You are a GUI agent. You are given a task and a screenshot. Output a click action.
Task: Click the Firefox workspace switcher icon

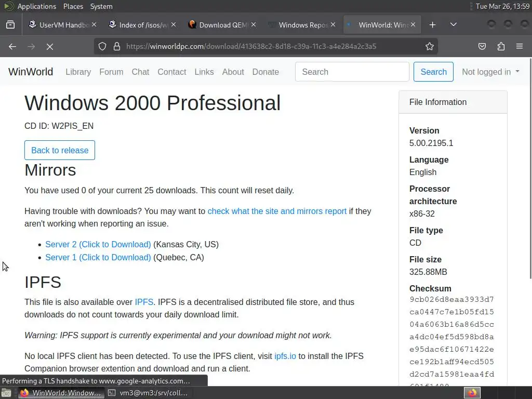click(472, 393)
